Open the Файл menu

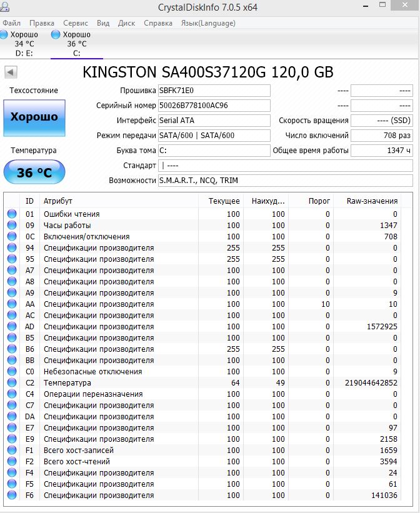point(11,23)
